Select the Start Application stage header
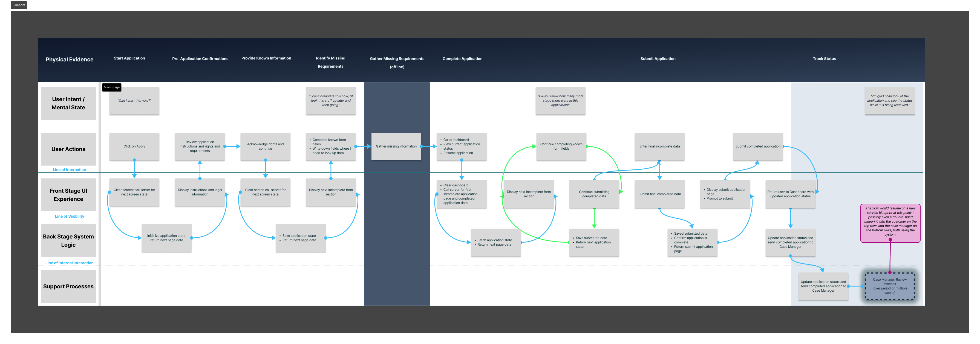This screenshot has width=980, height=344. pyautogui.click(x=129, y=58)
